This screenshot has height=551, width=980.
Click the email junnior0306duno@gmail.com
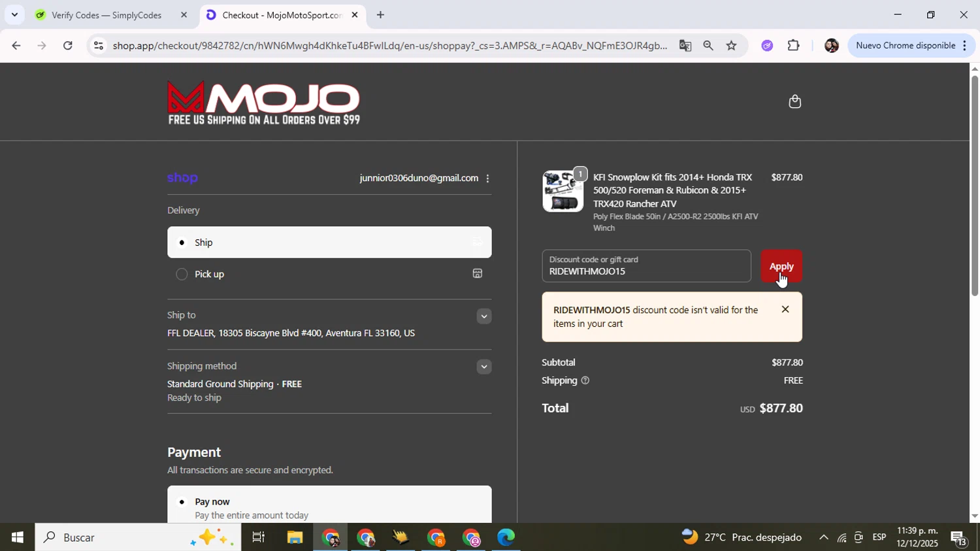[x=419, y=178]
